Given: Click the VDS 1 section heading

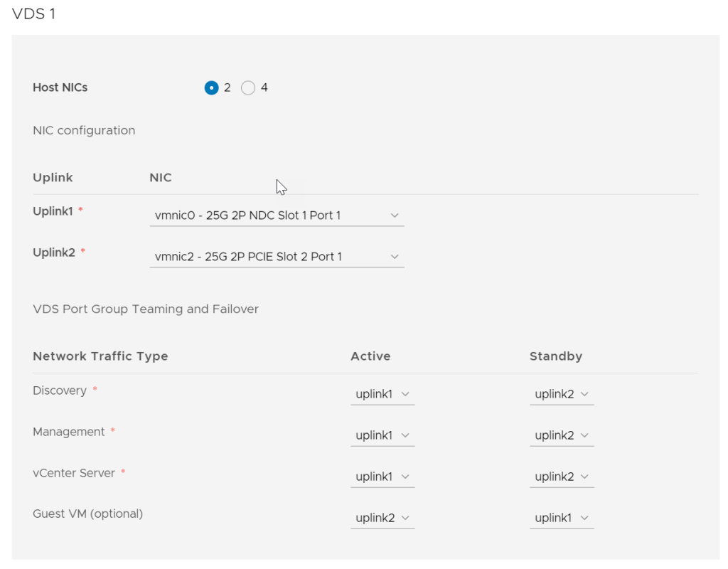Looking at the screenshot, I should pyautogui.click(x=33, y=14).
